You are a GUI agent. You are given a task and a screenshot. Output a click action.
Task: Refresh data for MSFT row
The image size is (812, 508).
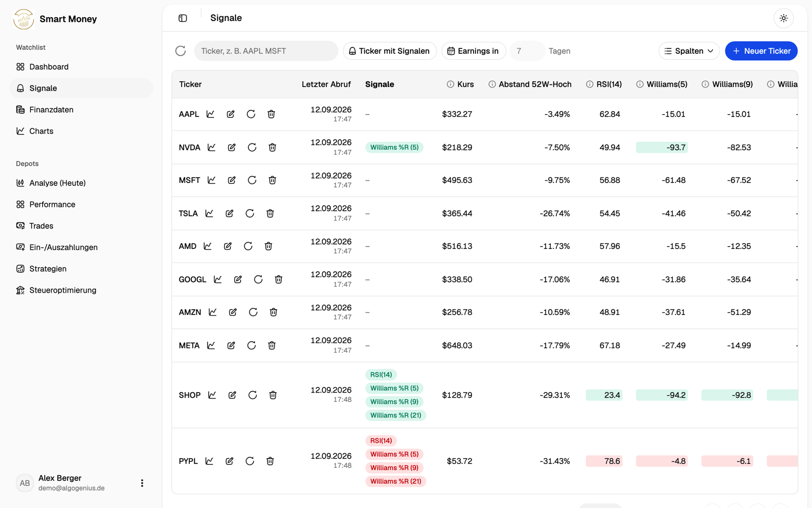252,180
